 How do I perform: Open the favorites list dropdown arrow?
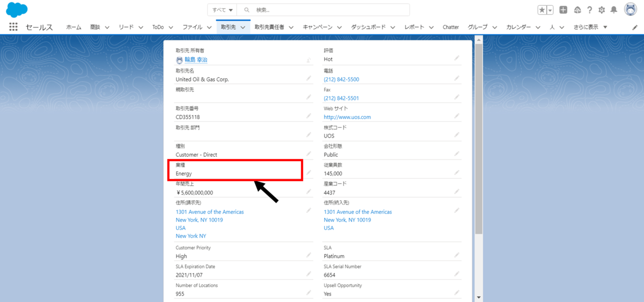[550, 10]
